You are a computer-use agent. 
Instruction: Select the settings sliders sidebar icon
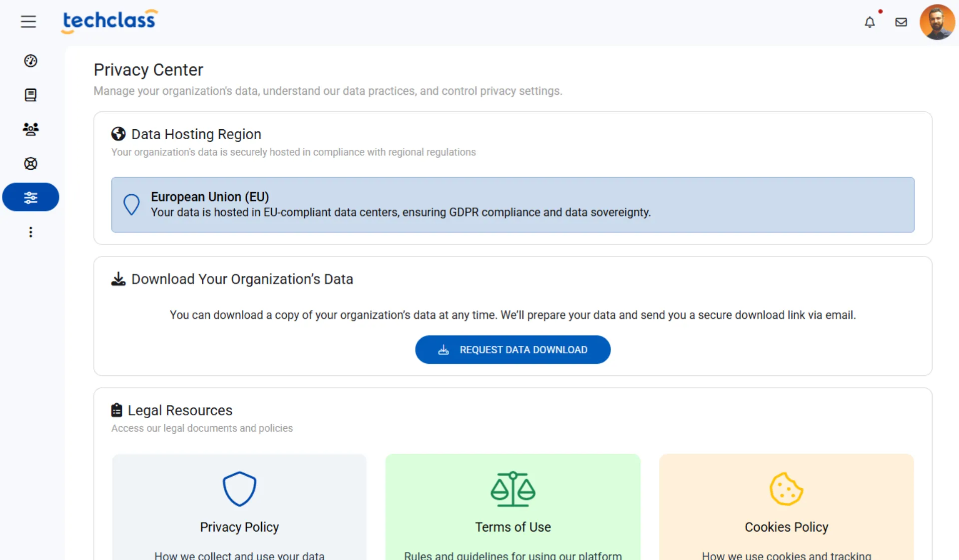click(x=30, y=197)
